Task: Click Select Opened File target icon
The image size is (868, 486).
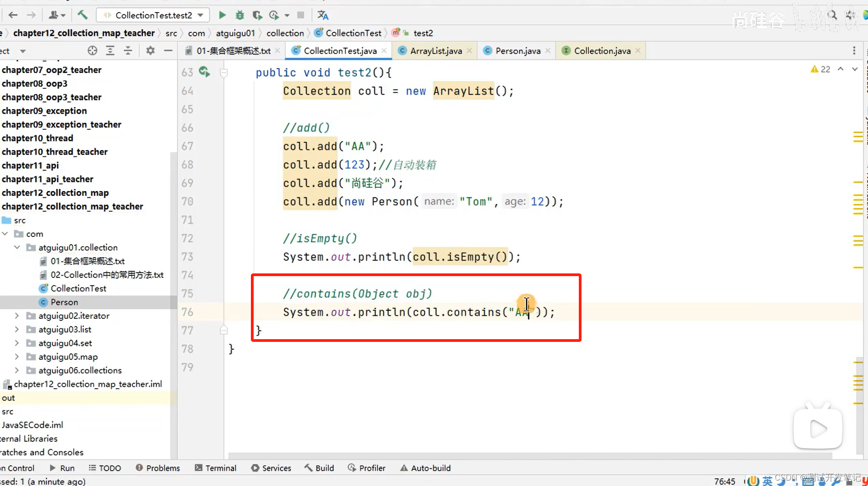Action: [92, 50]
